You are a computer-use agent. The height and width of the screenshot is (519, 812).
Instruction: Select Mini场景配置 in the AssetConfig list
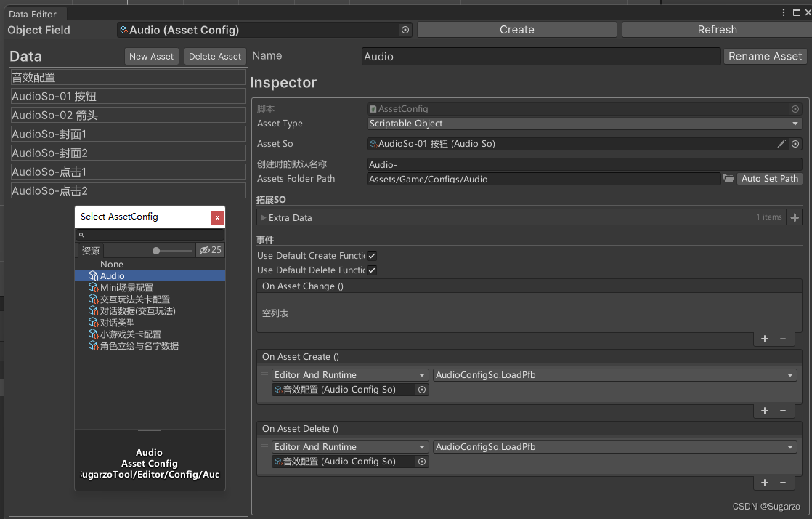click(126, 288)
